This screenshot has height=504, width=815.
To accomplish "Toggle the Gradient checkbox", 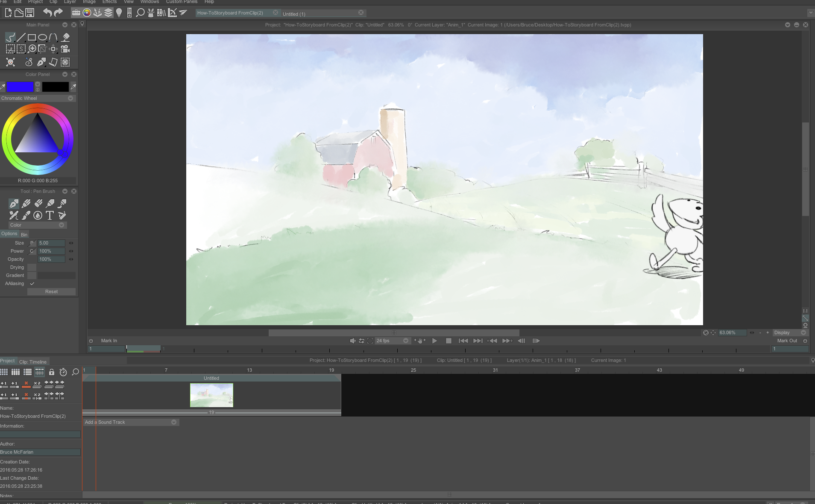I will [x=32, y=275].
